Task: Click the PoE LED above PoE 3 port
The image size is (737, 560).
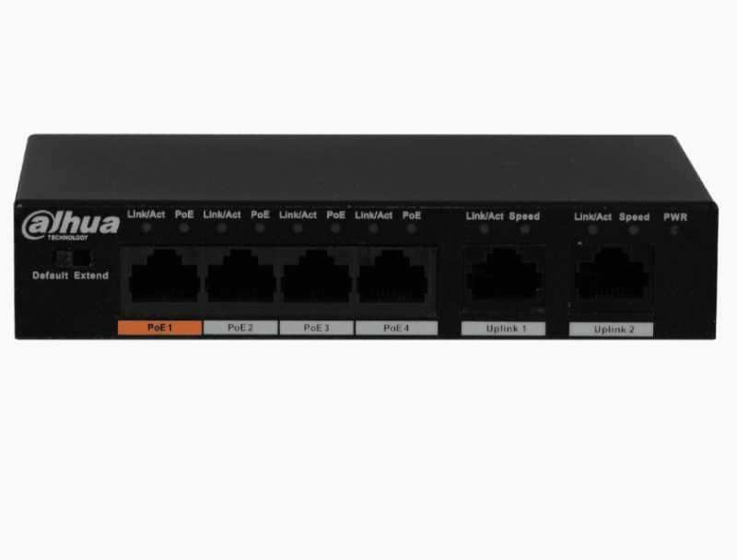Action: [x=335, y=228]
